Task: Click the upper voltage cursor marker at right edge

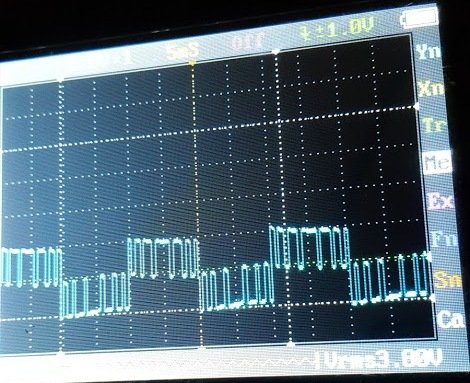Action: pyautogui.click(x=417, y=106)
